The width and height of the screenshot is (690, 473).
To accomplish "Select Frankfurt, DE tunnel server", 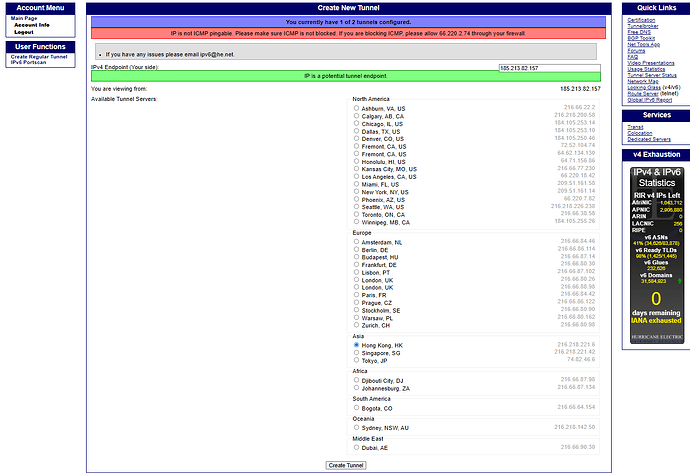I will pyautogui.click(x=356, y=264).
